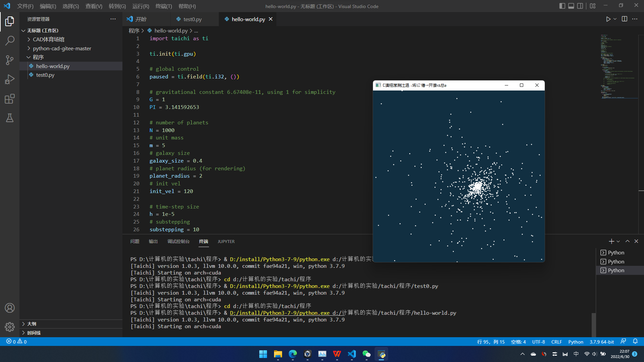Screen dimensions: 644x362
Task: Switch to the test0.py tab
Action: [x=192, y=19]
